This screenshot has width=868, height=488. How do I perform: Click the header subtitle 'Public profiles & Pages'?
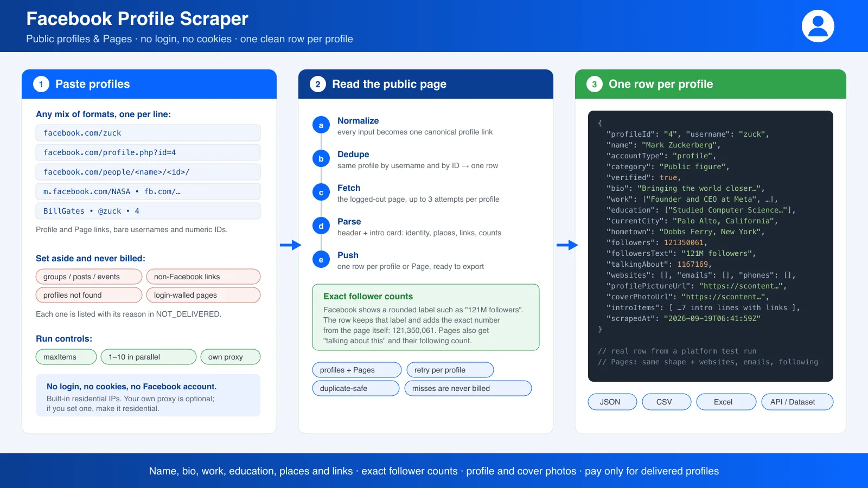(79, 39)
